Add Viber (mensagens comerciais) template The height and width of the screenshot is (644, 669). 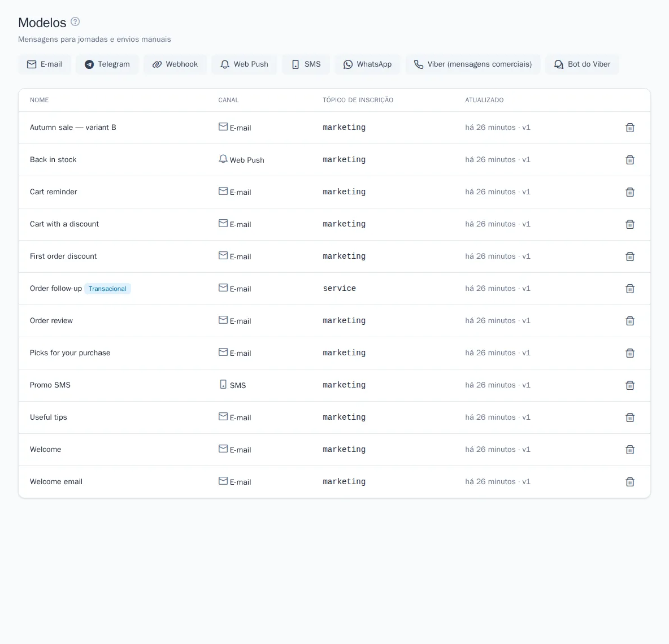point(473,64)
